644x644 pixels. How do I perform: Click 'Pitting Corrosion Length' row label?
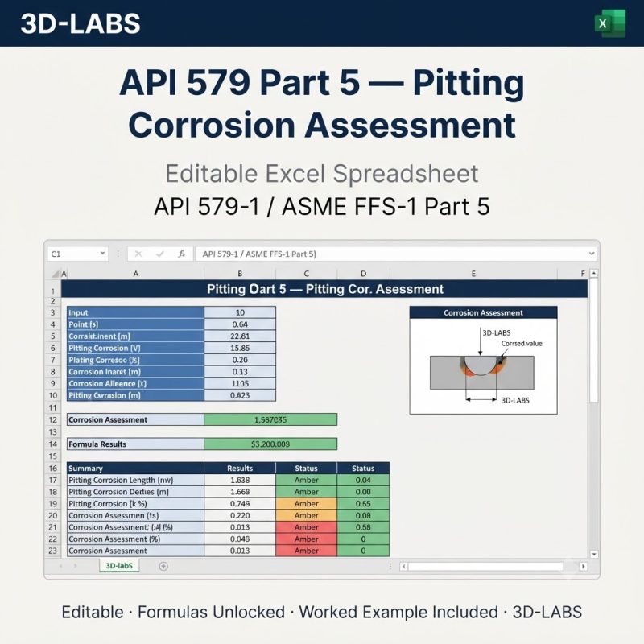point(135,480)
